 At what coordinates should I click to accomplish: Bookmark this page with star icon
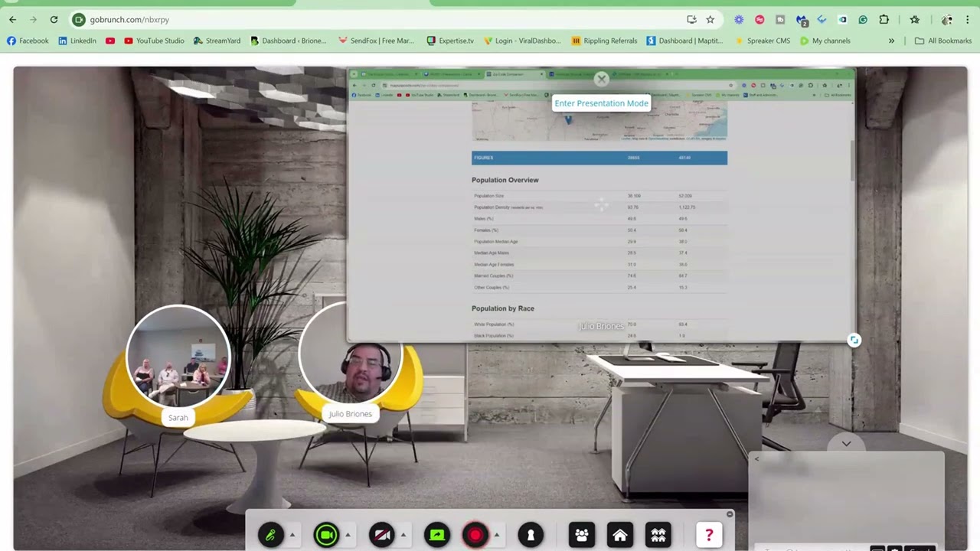[710, 19]
